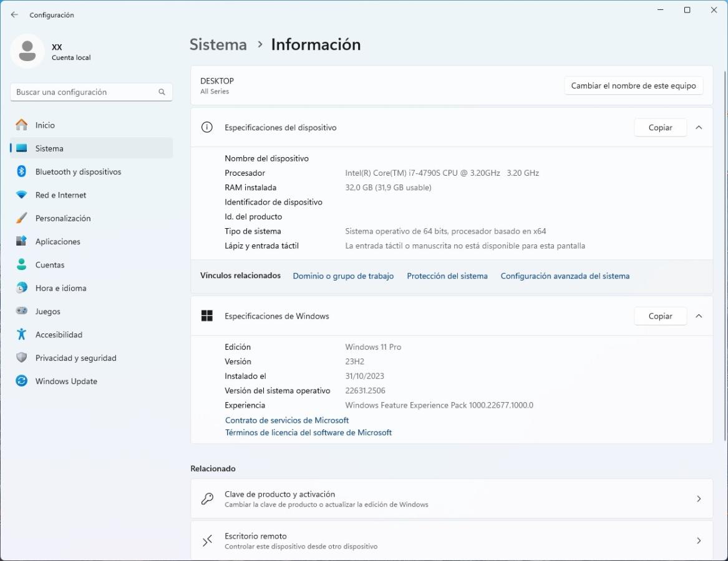Click the back arrow in Configuración

[14, 14]
